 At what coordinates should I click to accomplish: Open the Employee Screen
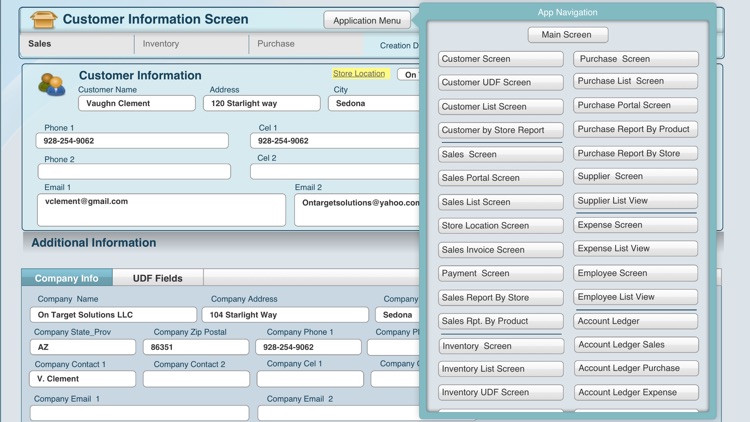[635, 273]
